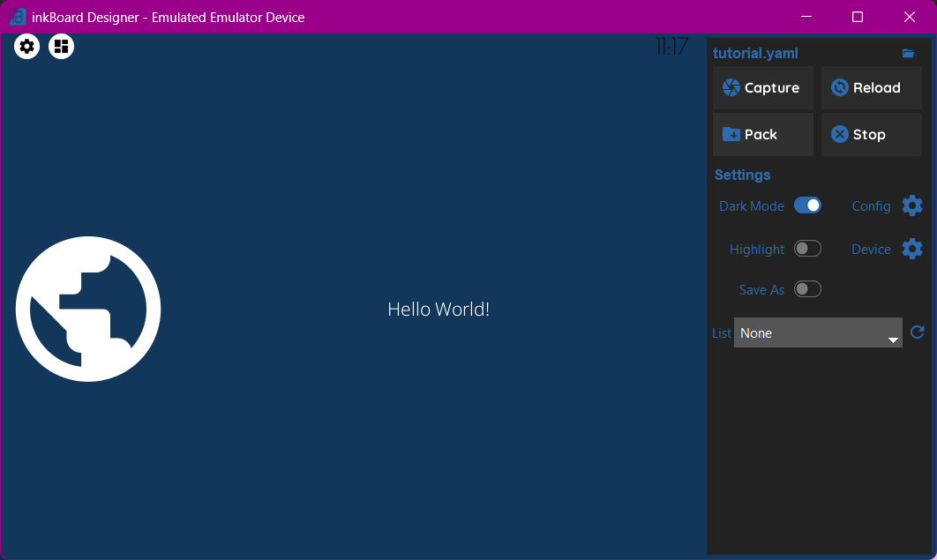Click the refresh icon beside List dropdown
Image resolution: width=937 pixels, height=560 pixels.
tap(918, 332)
